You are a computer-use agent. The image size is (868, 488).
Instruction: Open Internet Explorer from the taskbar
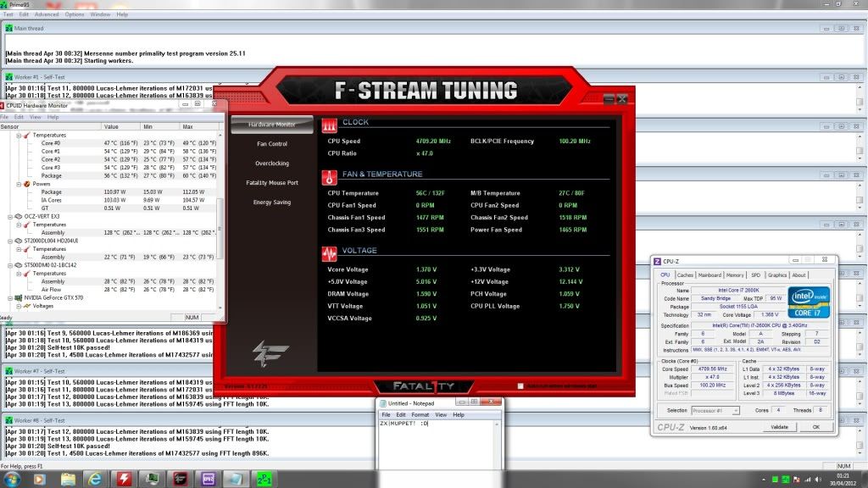click(95, 480)
